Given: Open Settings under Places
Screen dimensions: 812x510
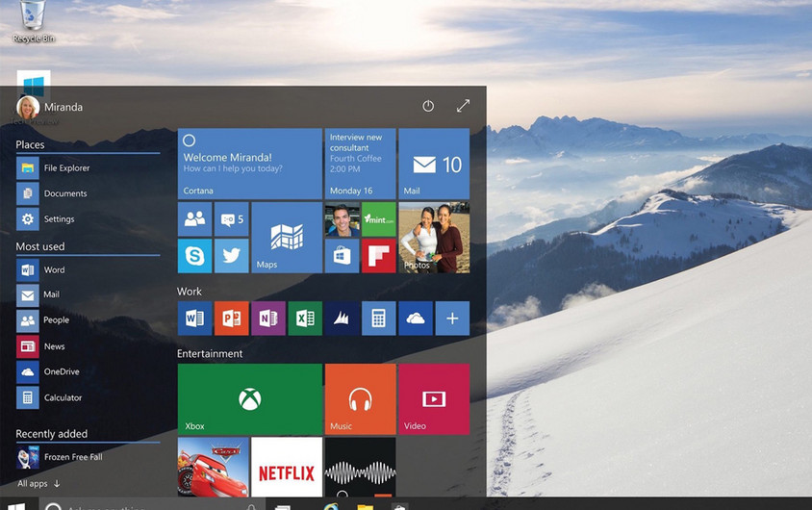Looking at the screenshot, I should pyautogui.click(x=45, y=219).
